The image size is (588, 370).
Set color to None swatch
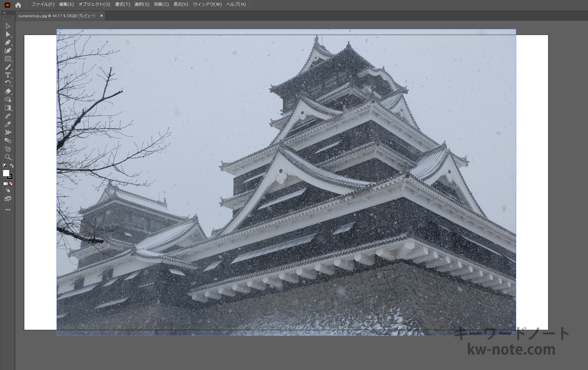(x=11, y=184)
